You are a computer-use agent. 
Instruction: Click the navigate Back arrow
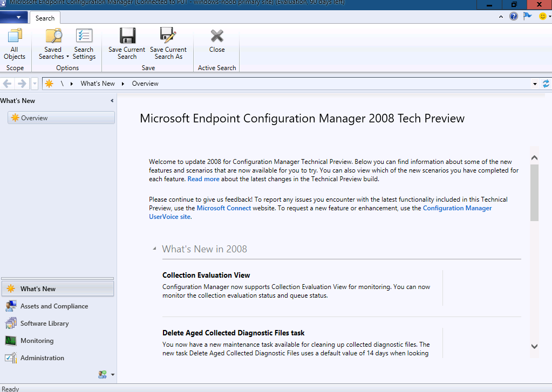pyautogui.click(x=8, y=84)
